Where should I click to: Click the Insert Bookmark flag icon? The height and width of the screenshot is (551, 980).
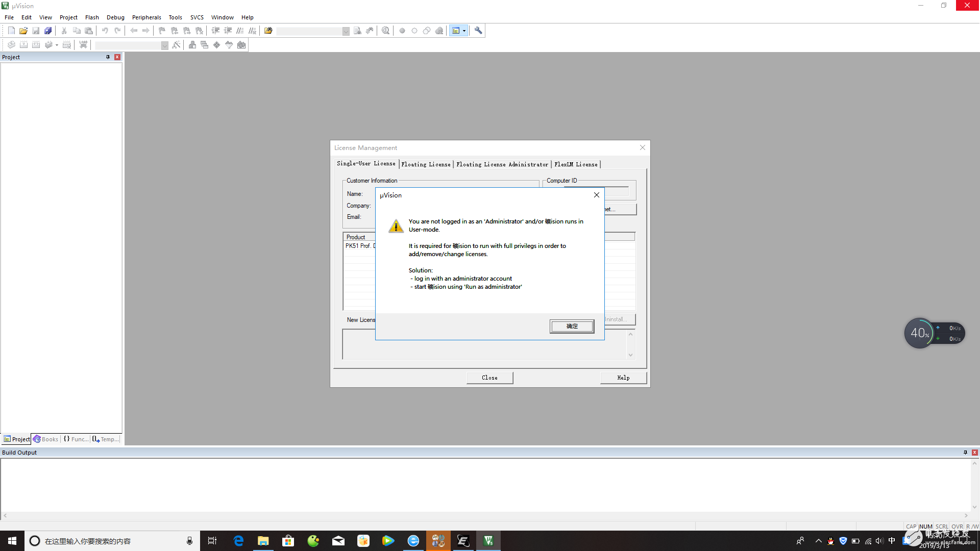[162, 31]
